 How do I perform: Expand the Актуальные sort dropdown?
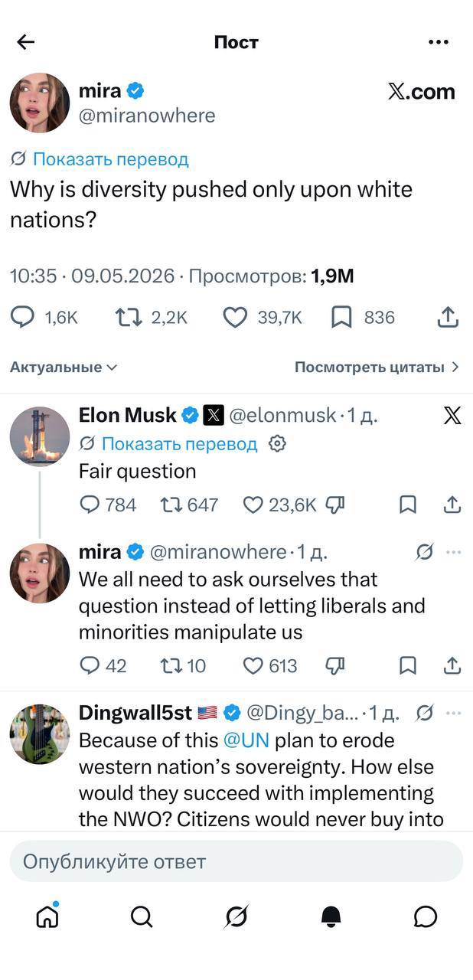64,367
